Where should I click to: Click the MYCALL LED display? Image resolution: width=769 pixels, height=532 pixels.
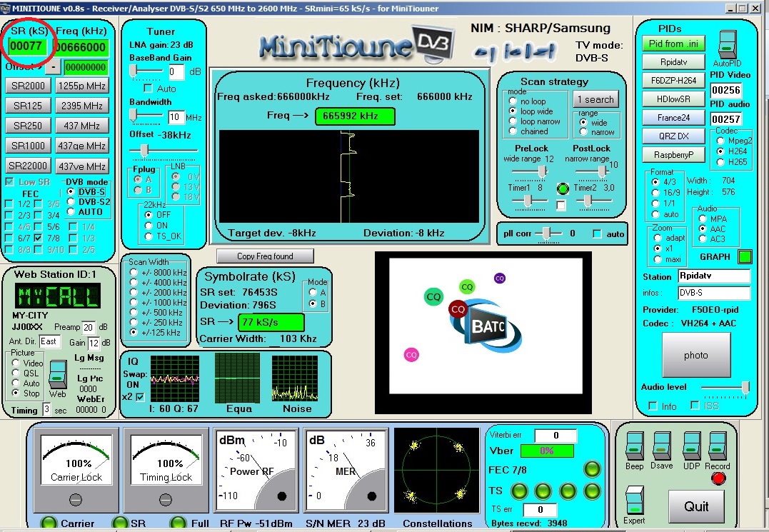click(57, 295)
